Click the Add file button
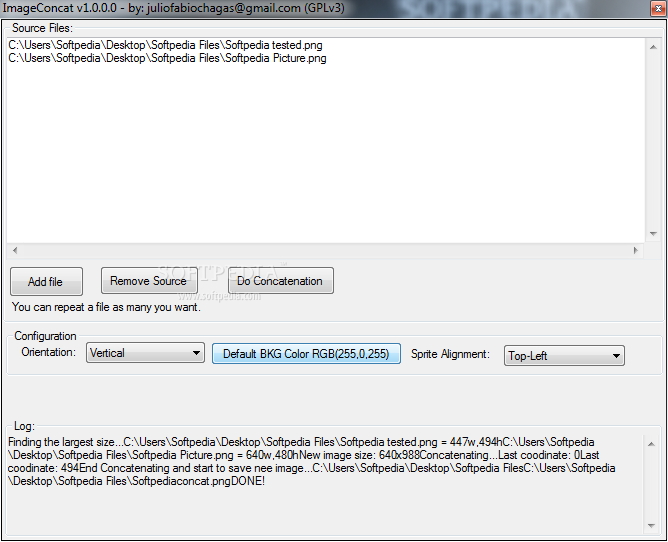Viewport: 668px width, 542px height. point(46,281)
